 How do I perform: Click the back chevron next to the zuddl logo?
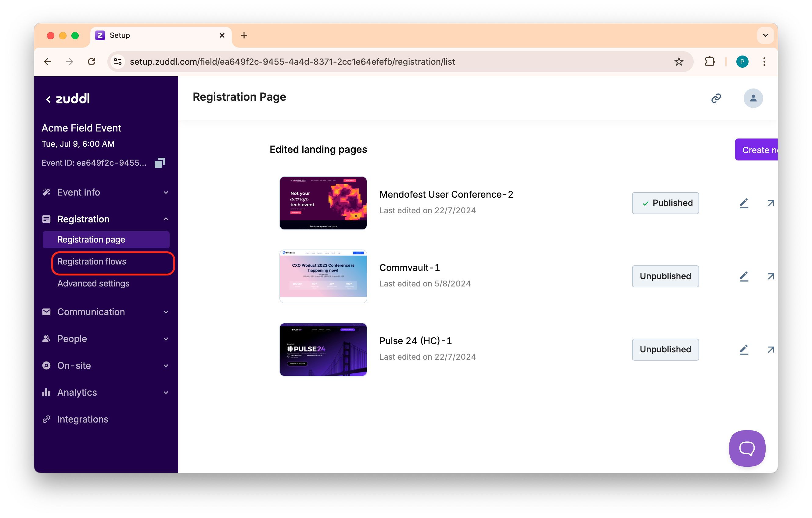tap(49, 99)
